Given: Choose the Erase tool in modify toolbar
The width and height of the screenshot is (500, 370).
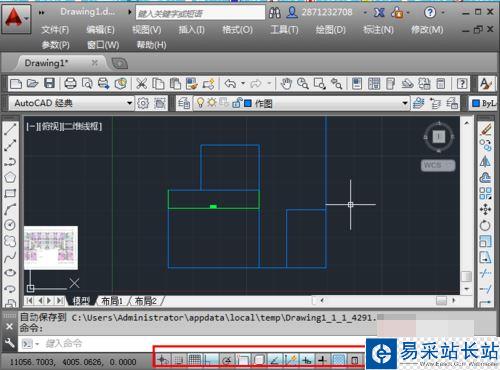Looking at the screenshot, I should tap(486, 129).
